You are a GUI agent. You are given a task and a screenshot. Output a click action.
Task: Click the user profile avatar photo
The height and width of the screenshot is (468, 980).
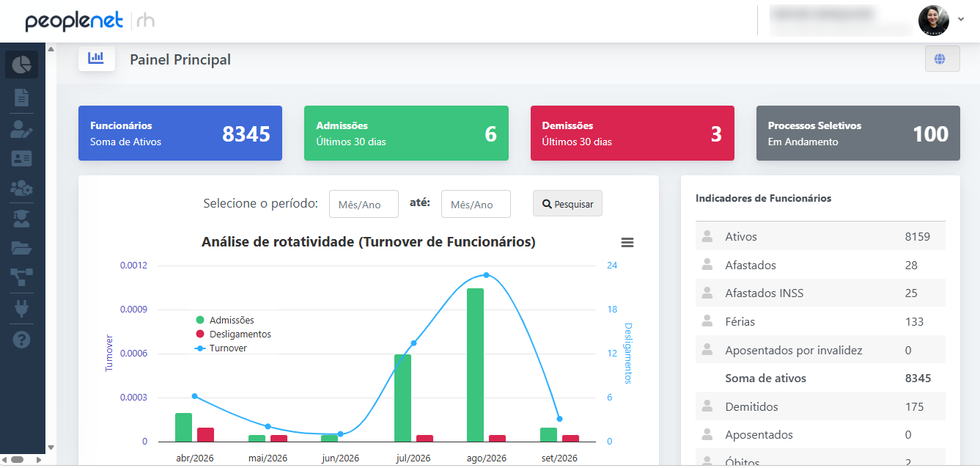tap(933, 20)
